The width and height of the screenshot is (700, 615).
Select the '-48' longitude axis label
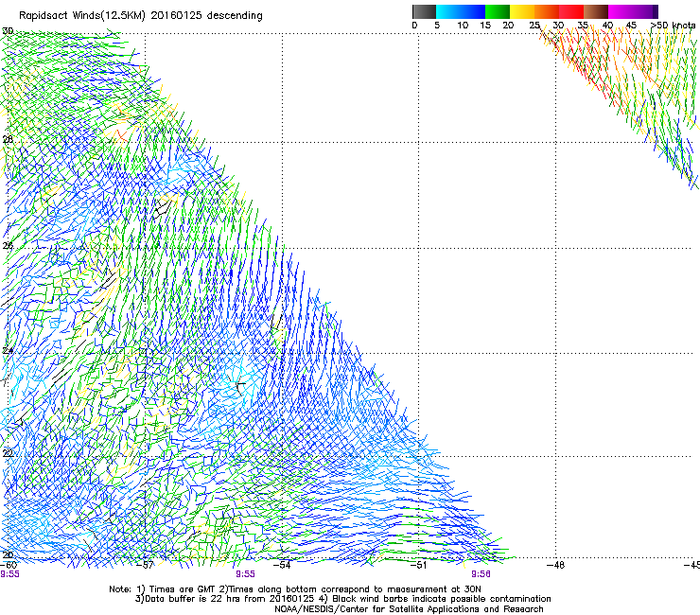click(x=556, y=565)
